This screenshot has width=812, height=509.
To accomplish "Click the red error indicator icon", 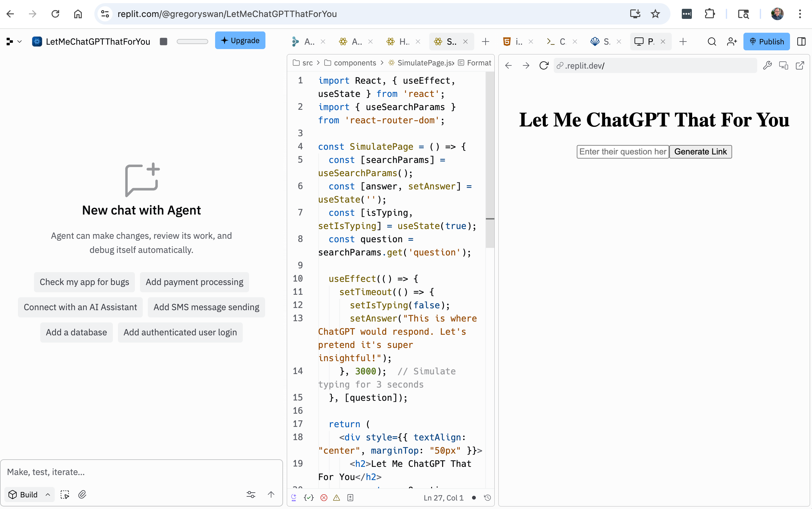I will [324, 498].
